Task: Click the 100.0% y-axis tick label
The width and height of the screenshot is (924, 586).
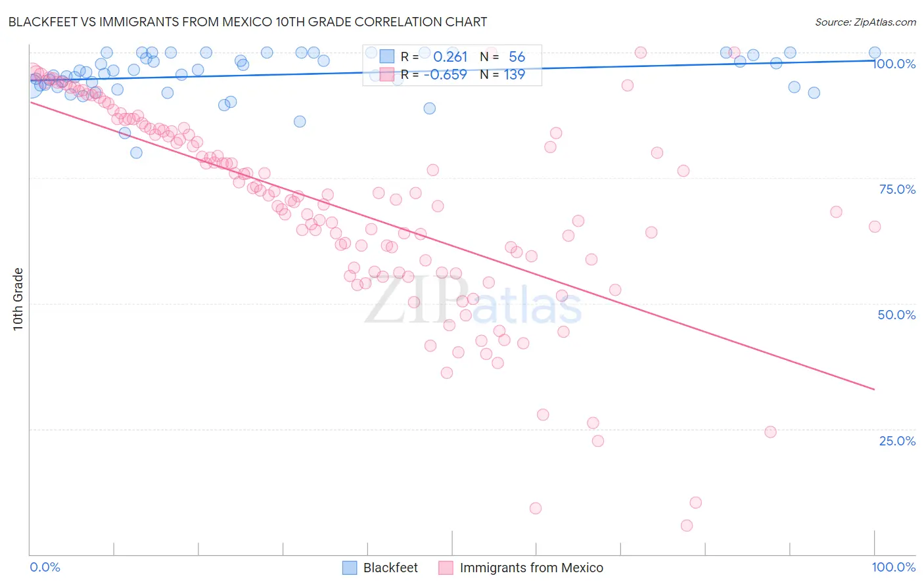Action: (894, 64)
